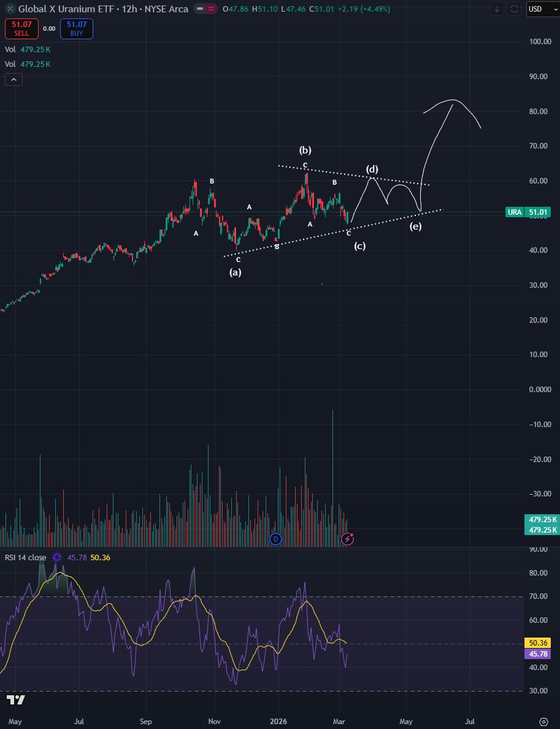The image size is (560, 729).
Task: Select the (a) wave label
Action: pyautogui.click(x=235, y=272)
